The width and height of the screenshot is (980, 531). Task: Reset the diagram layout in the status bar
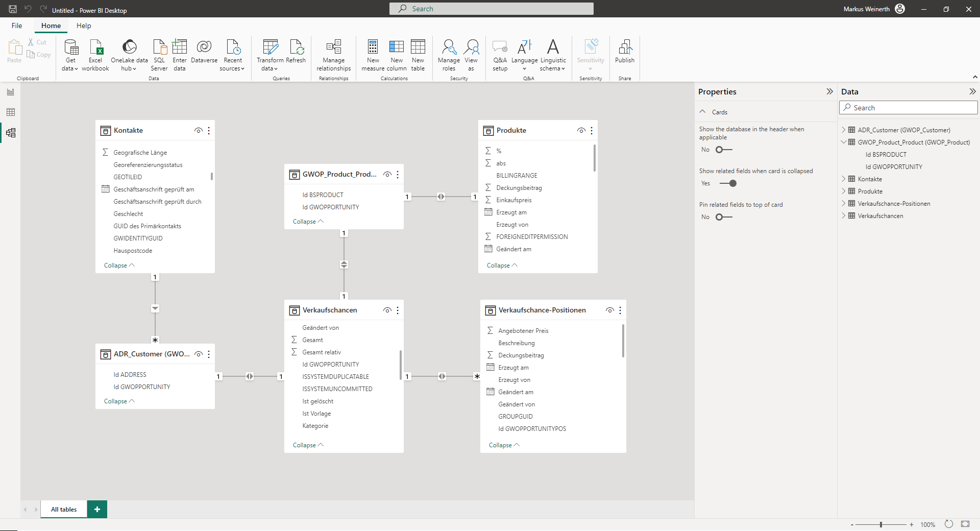point(949,524)
